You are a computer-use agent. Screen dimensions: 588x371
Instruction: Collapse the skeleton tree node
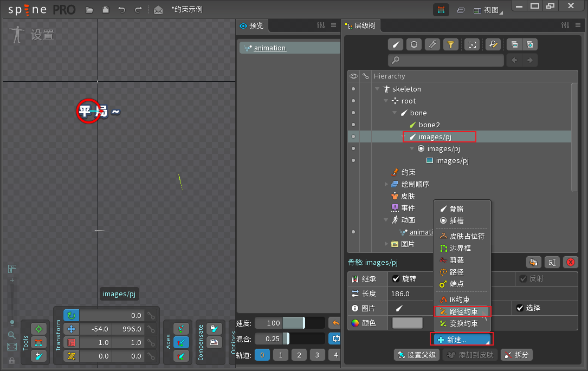point(377,89)
